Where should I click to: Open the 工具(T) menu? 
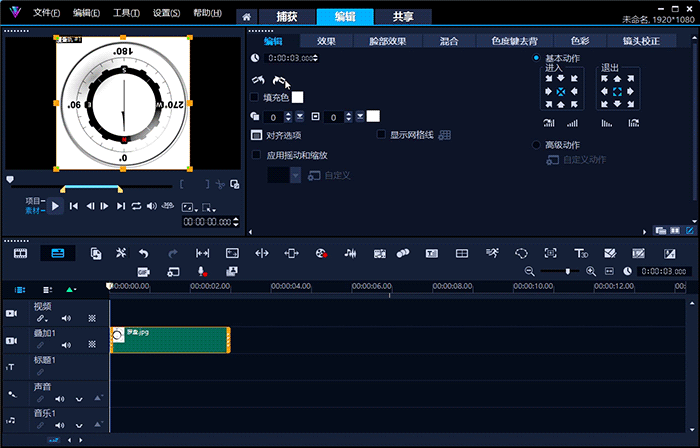(126, 13)
